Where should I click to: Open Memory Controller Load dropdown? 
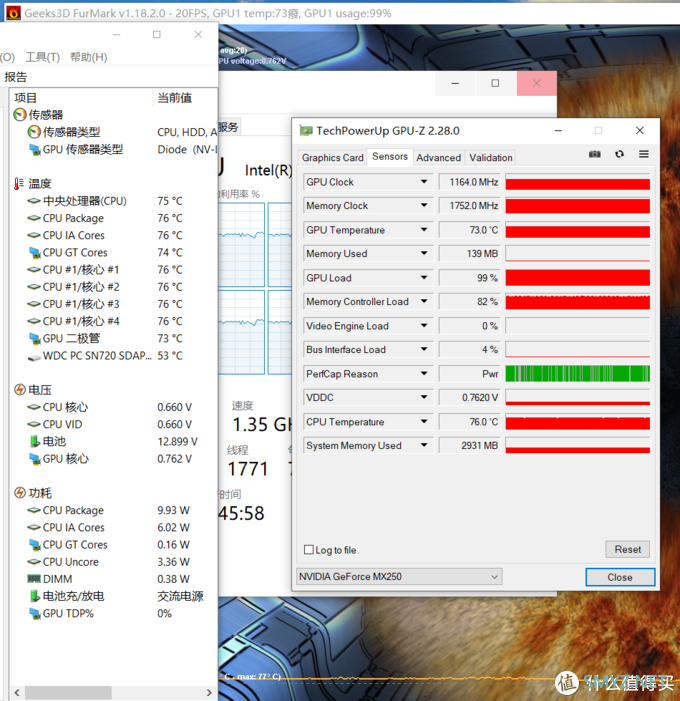pos(424,301)
